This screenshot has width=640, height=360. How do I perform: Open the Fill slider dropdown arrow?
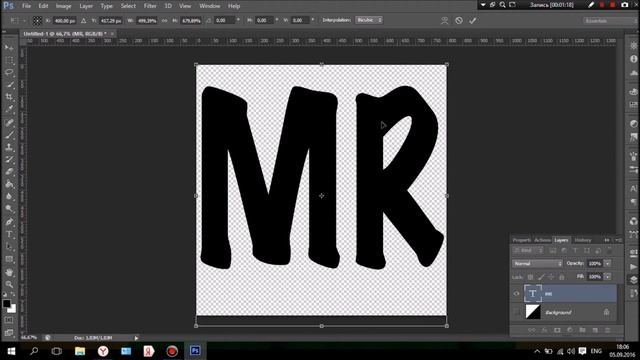coord(608,277)
